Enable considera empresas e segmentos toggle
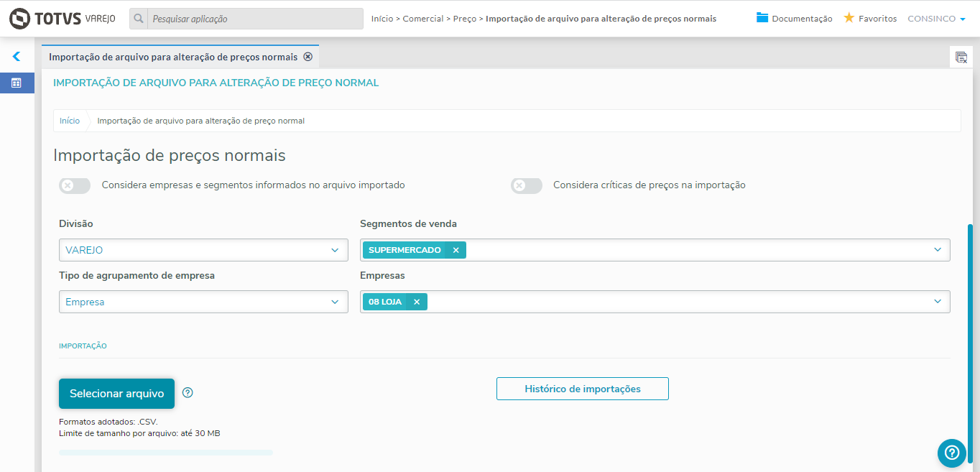 pyautogui.click(x=75, y=185)
